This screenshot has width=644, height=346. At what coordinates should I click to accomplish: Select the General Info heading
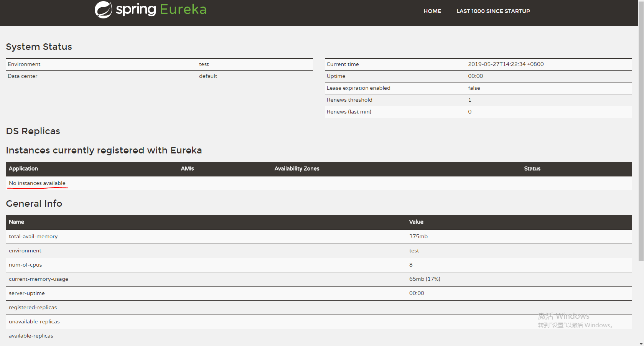[x=34, y=204]
